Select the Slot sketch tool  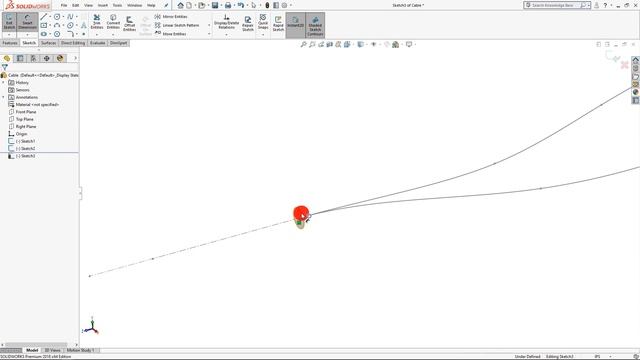[x=44, y=34]
